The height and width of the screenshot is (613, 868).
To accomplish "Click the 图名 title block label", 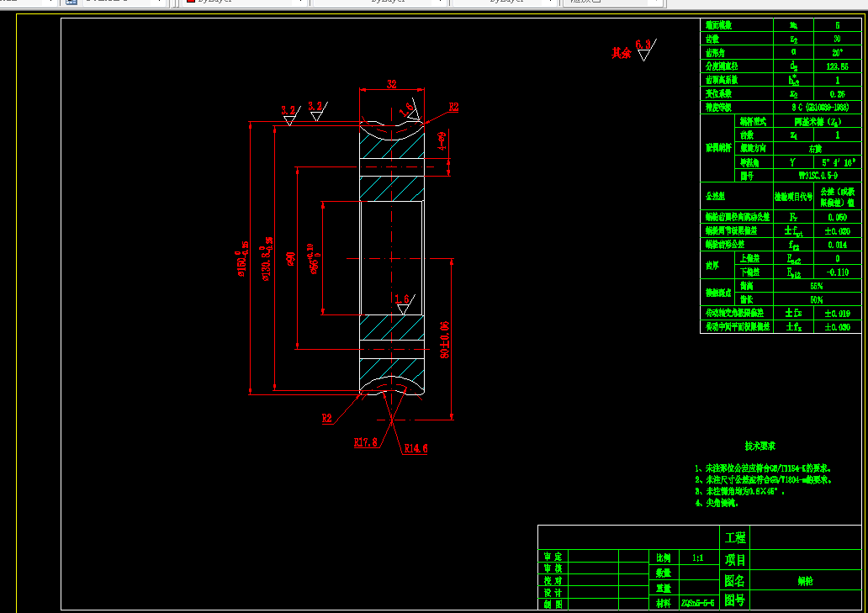I will pyautogui.click(x=734, y=581).
